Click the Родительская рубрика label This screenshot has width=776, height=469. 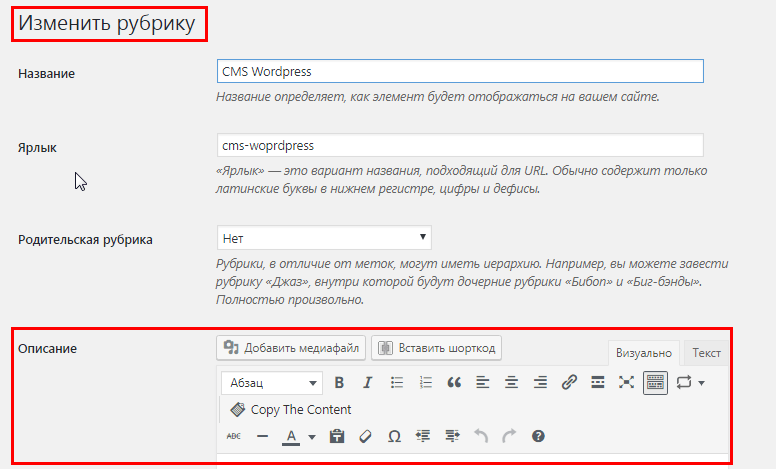pos(85,240)
